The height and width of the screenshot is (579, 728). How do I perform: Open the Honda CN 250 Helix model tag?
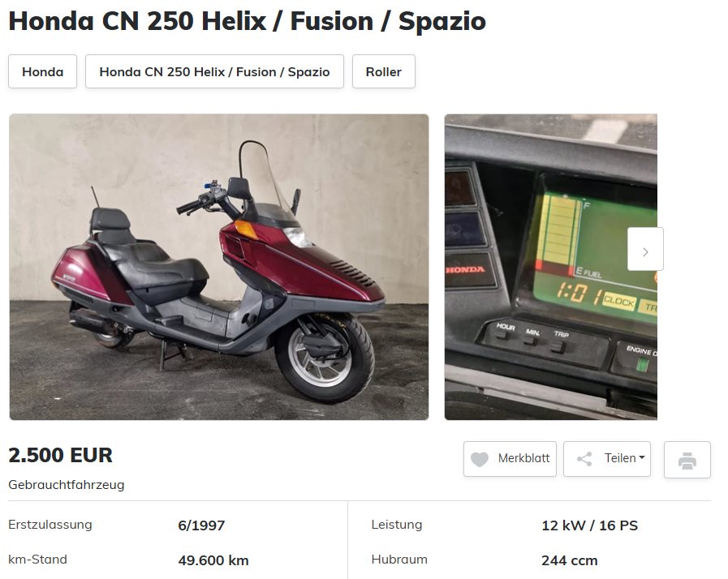point(214,72)
